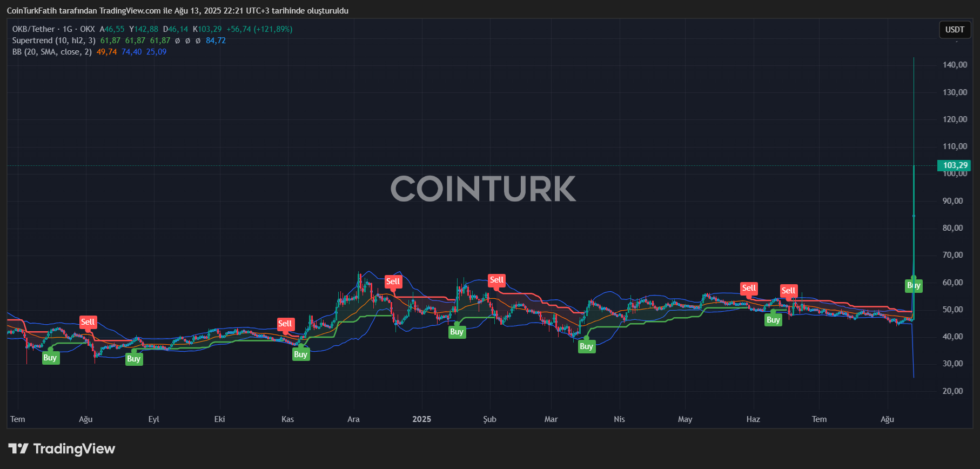Click the Sell marker directly above Haz

(749, 288)
